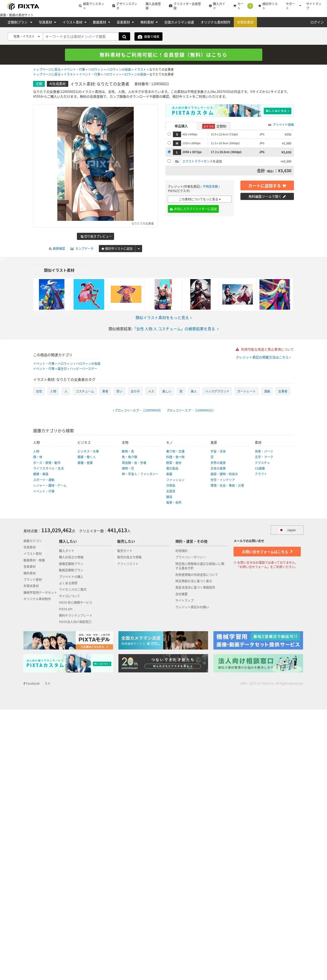
Task: Click お問い合せフォームはこちら button
Action: tap(267, 551)
